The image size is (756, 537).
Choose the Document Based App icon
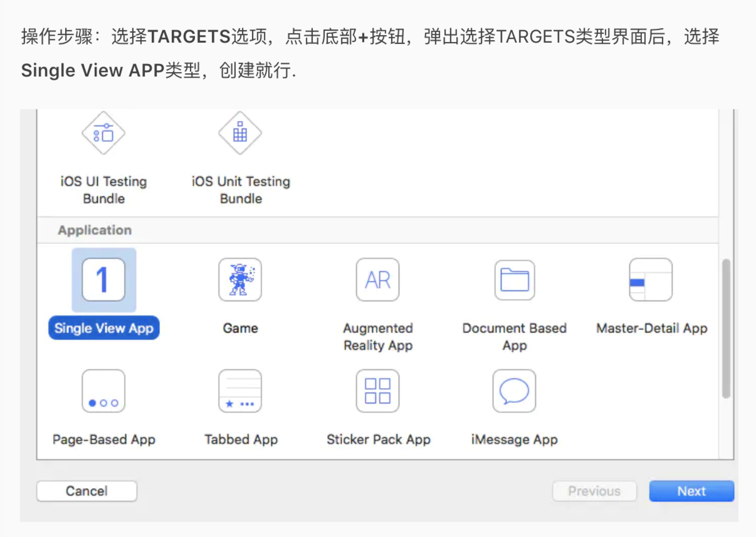515,279
